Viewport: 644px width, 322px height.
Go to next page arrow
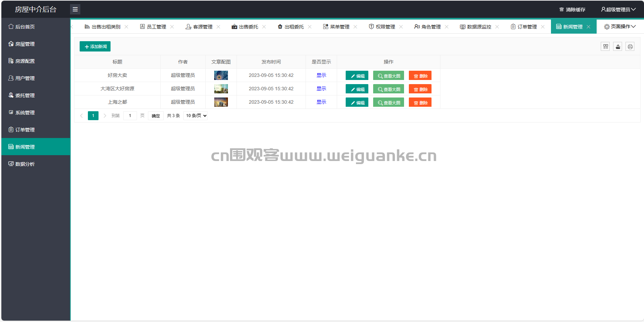(105, 116)
